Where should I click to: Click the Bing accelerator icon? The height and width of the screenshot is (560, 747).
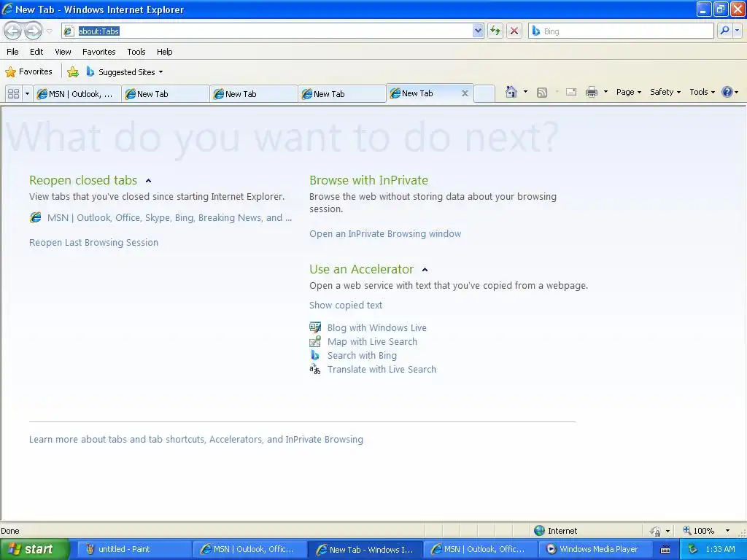click(x=315, y=355)
